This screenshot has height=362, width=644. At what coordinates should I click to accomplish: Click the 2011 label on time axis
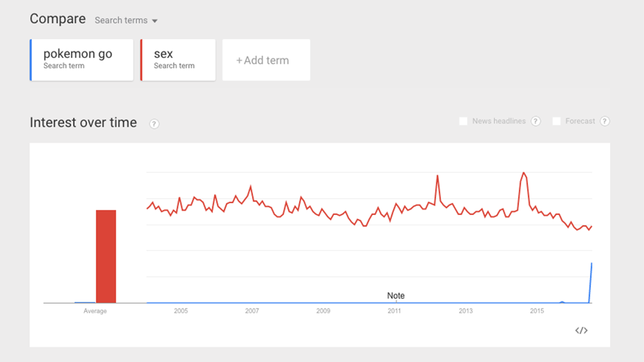coord(394,311)
